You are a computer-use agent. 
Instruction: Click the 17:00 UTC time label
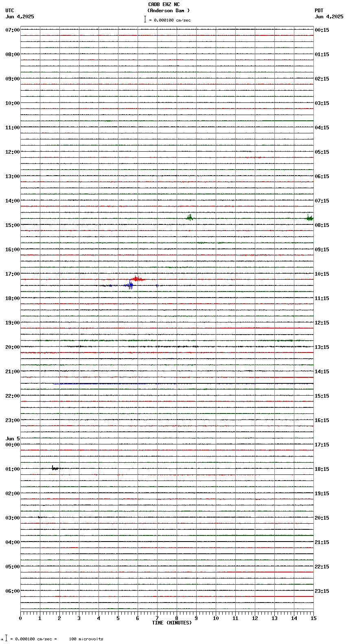[13, 274]
